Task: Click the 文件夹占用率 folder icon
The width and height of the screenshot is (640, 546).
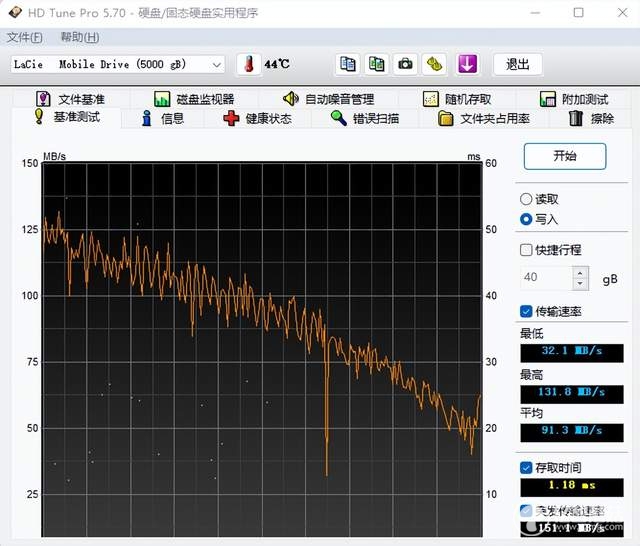Action: click(445, 118)
